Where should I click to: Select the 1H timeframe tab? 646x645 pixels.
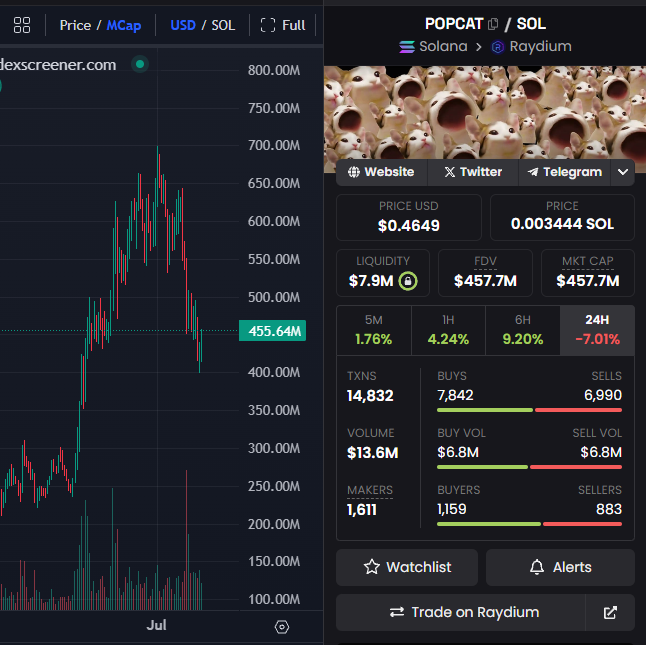click(448, 330)
